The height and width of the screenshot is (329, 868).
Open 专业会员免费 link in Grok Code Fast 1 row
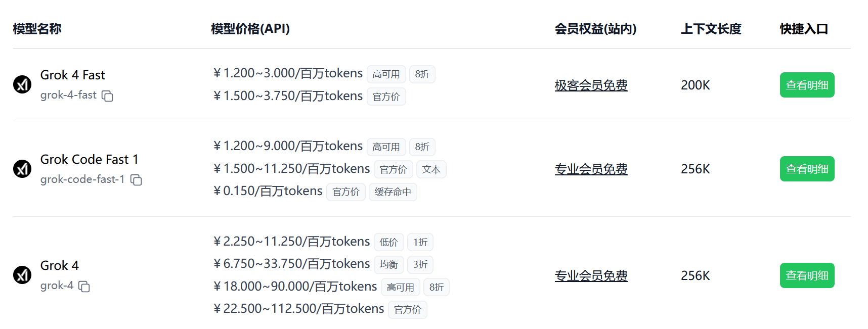[591, 169]
